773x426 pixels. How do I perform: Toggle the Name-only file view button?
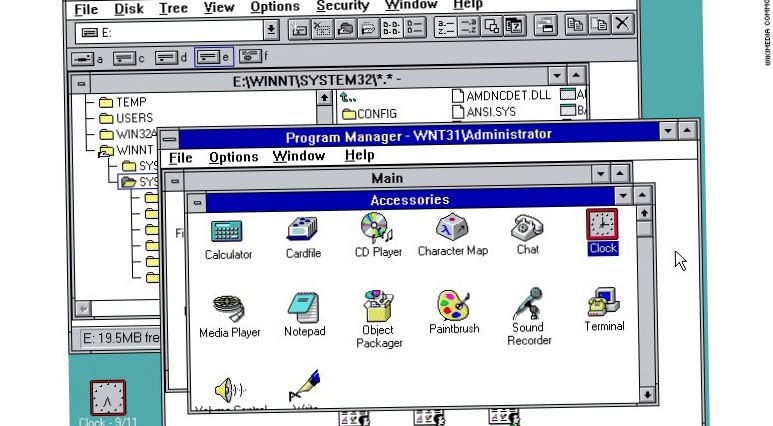391,28
